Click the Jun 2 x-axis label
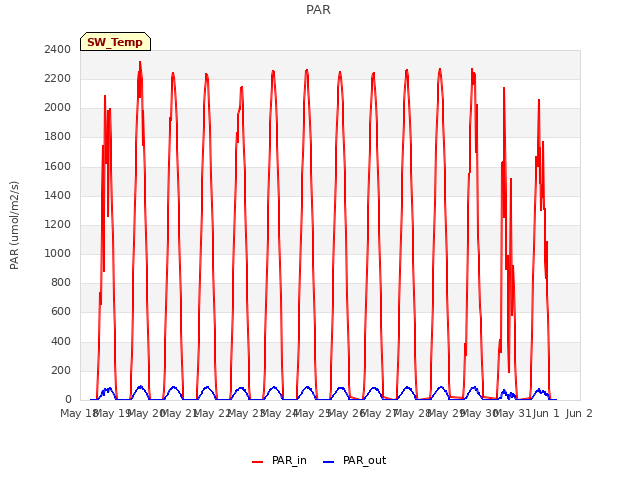Screen dimensions: 640x480 click(x=579, y=413)
